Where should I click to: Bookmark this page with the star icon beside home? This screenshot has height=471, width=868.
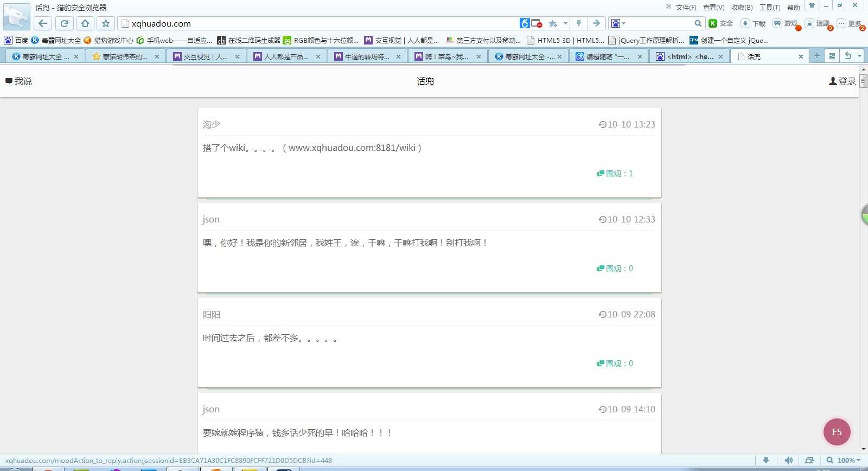106,23
